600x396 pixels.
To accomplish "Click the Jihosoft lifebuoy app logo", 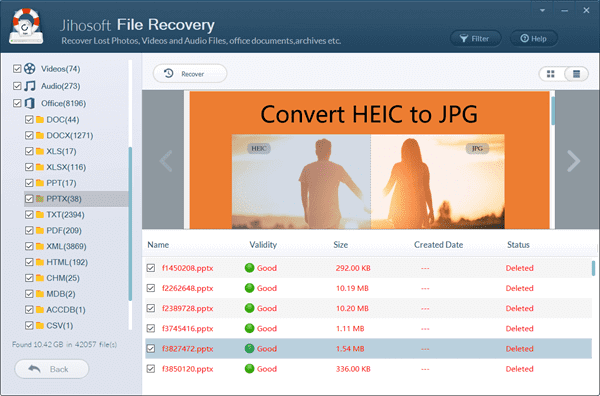I will 26,26.
